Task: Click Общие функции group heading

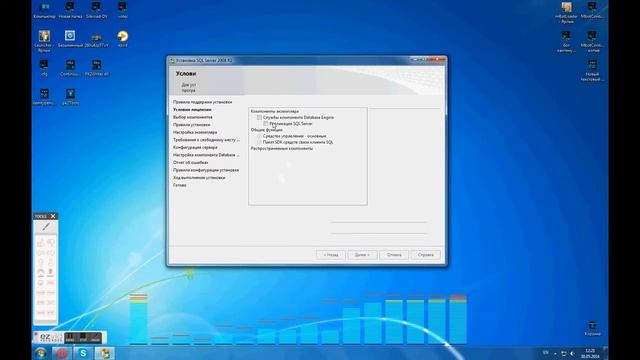Action: click(x=267, y=130)
